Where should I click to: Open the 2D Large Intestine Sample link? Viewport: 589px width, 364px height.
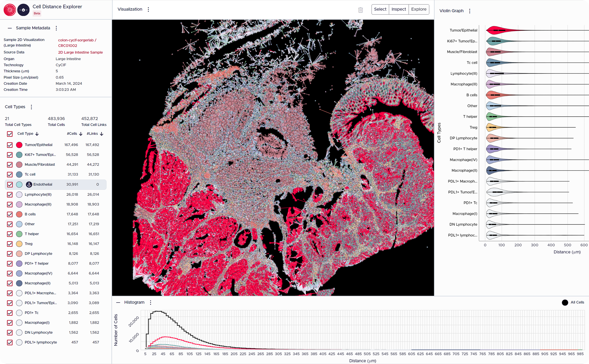click(80, 52)
